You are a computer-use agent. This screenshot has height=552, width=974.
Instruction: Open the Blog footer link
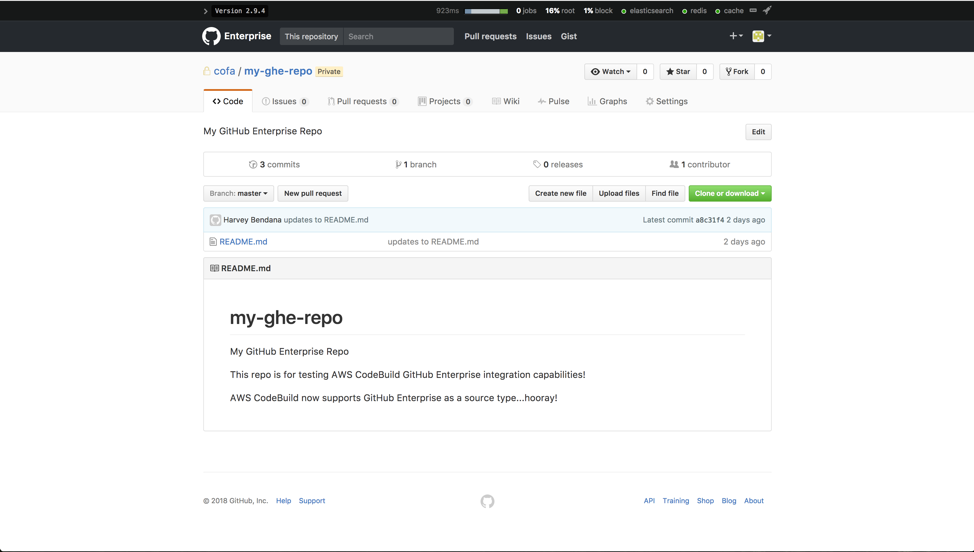coord(729,500)
